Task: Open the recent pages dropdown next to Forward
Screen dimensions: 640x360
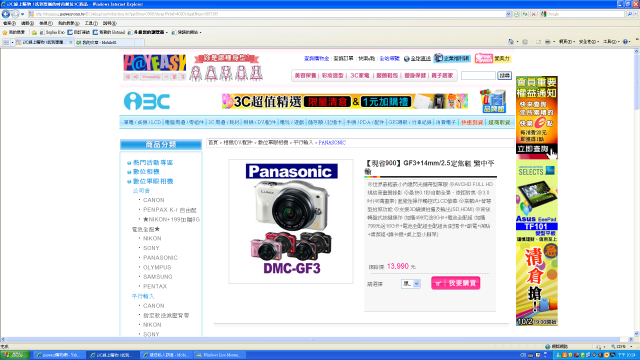Action: pos(22,14)
